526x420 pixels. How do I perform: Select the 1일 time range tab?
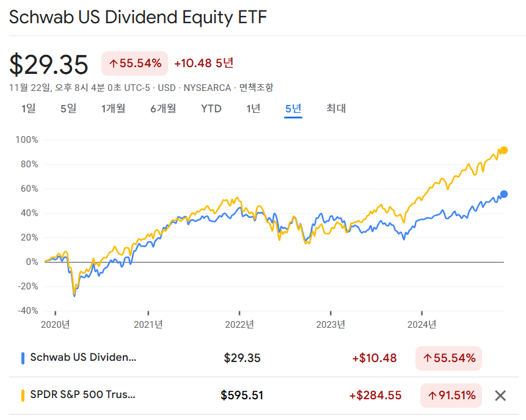pos(28,109)
